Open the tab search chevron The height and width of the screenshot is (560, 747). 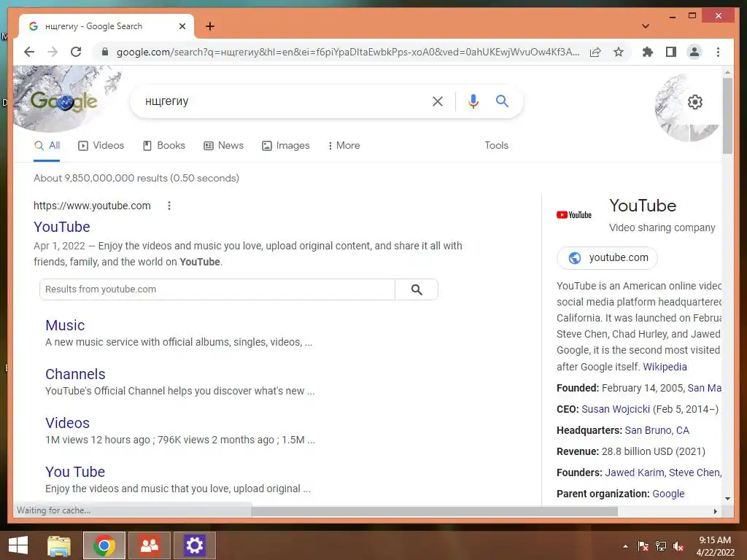point(646,26)
